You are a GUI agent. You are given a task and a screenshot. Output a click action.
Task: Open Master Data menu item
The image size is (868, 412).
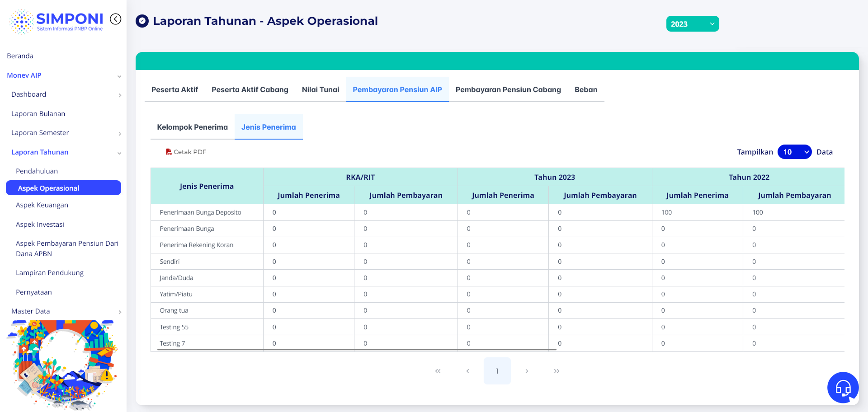(31, 311)
